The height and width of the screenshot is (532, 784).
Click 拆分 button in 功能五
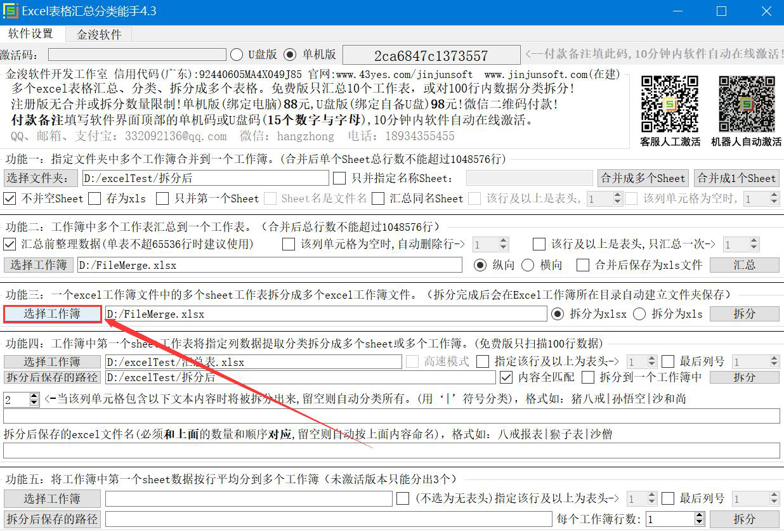[x=745, y=519]
